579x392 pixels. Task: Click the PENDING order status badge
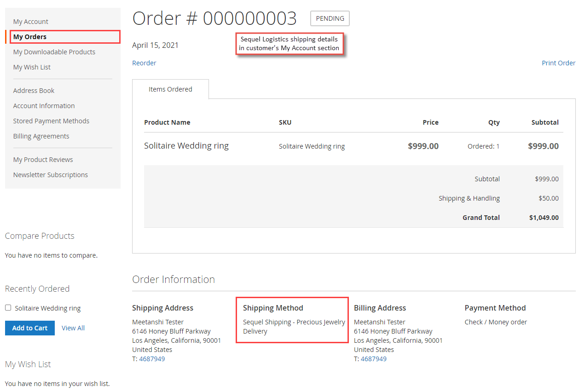(330, 18)
